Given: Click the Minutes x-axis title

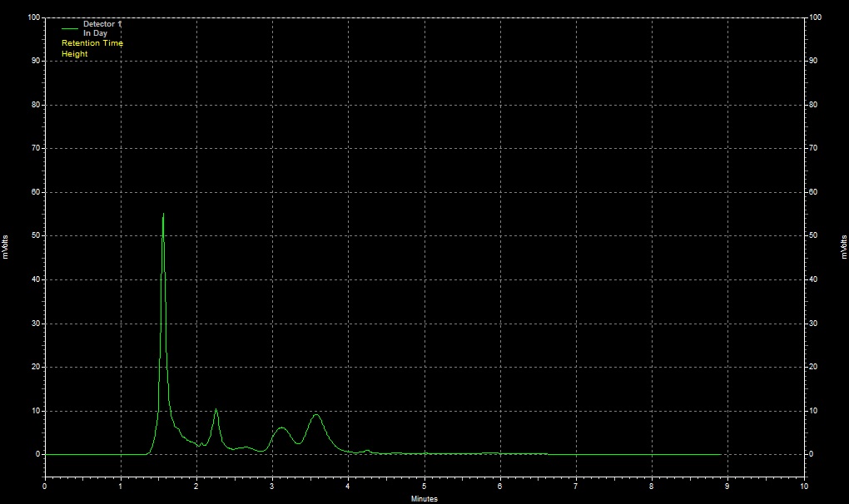Looking at the screenshot, I should click(x=424, y=499).
